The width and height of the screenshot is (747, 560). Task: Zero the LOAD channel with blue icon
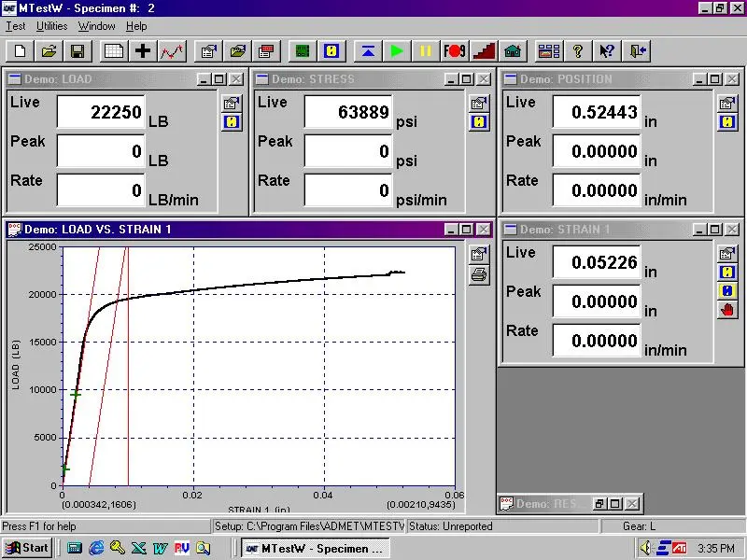point(232,122)
